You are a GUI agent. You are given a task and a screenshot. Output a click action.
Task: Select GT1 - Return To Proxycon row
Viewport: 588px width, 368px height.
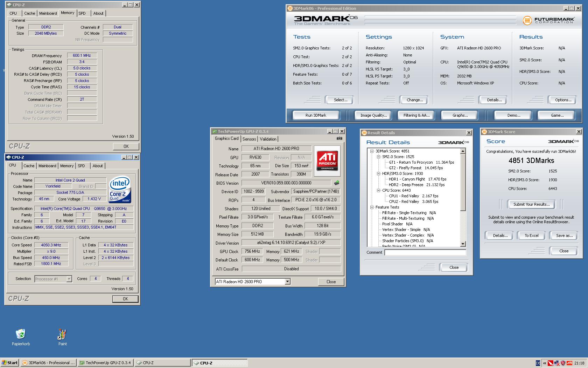tap(421, 162)
